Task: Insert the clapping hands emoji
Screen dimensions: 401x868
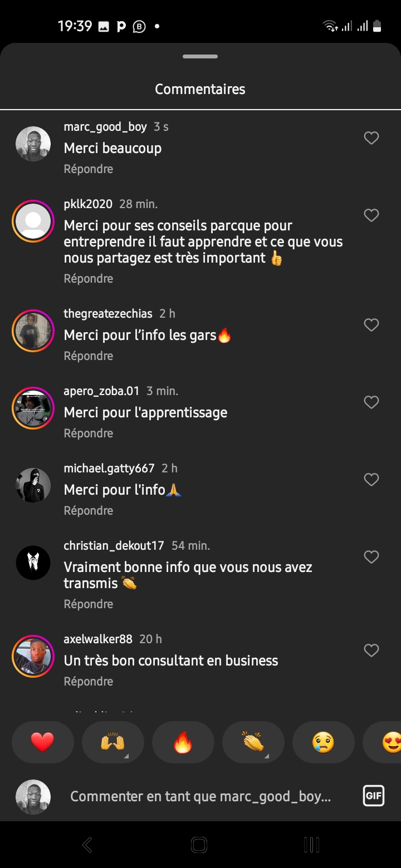Action: click(x=253, y=742)
